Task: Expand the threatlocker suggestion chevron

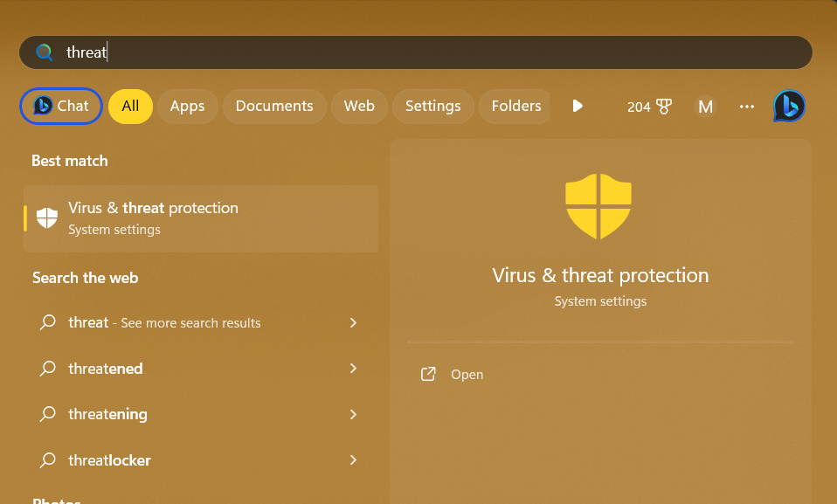Action: (x=353, y=459)
